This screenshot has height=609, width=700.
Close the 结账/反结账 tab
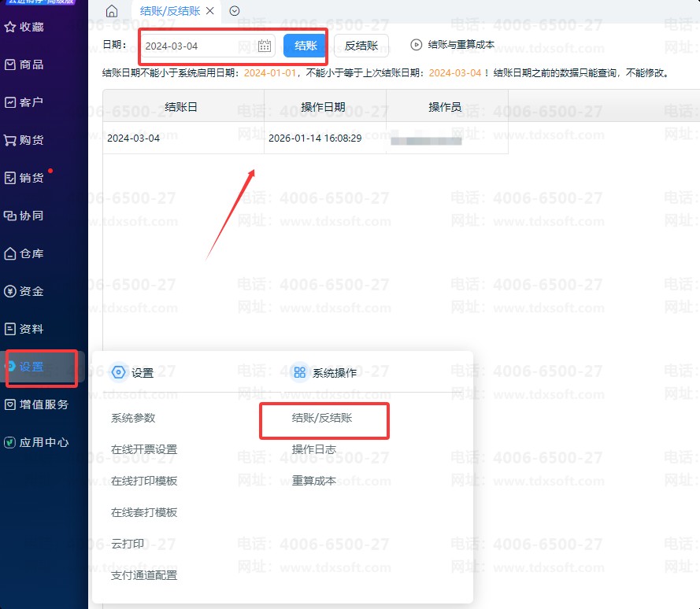point(209,11)
